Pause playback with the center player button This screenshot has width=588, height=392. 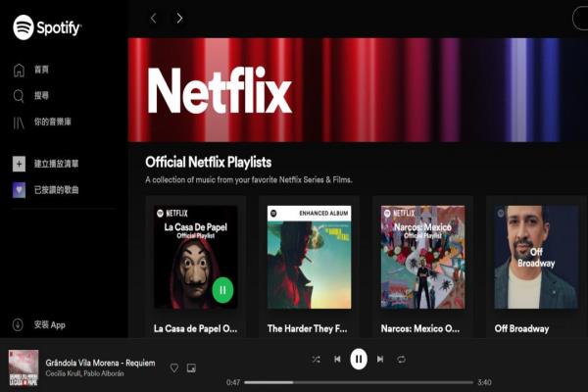(359, 360)
